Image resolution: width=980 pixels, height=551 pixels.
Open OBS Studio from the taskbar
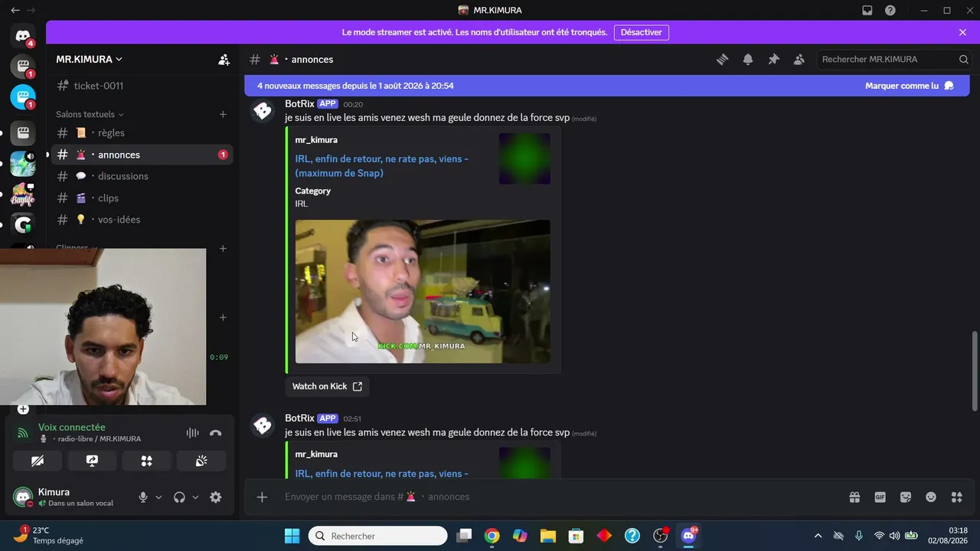coord(660,536)
